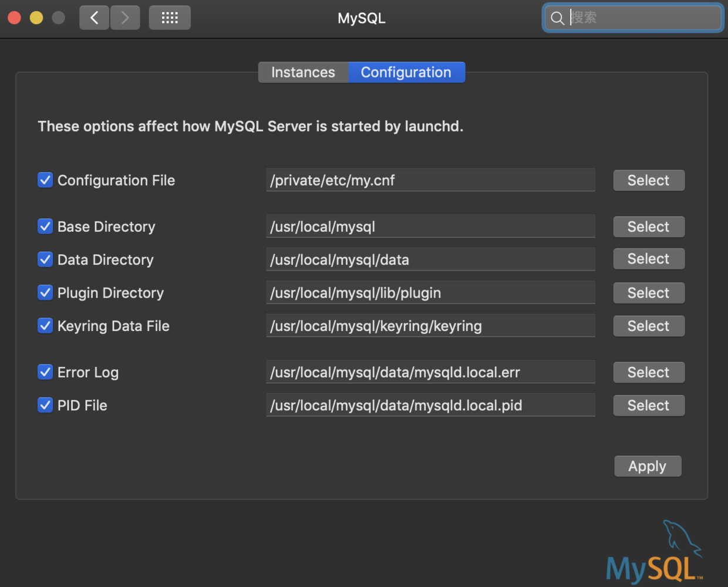
Task: Click the text about launchd options
Action: click(x=251, y=126)
